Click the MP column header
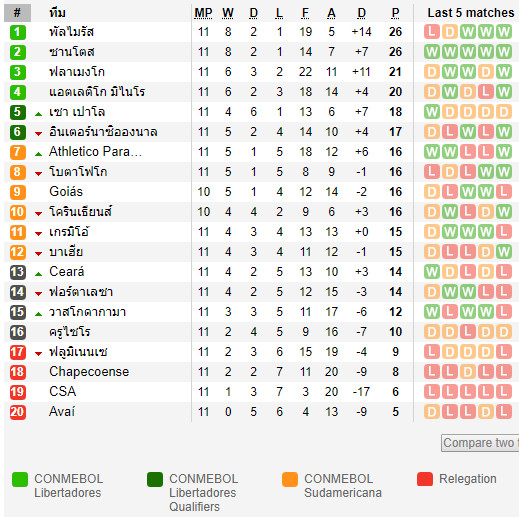This screenshot has width=519, height=517. [203, 13]
